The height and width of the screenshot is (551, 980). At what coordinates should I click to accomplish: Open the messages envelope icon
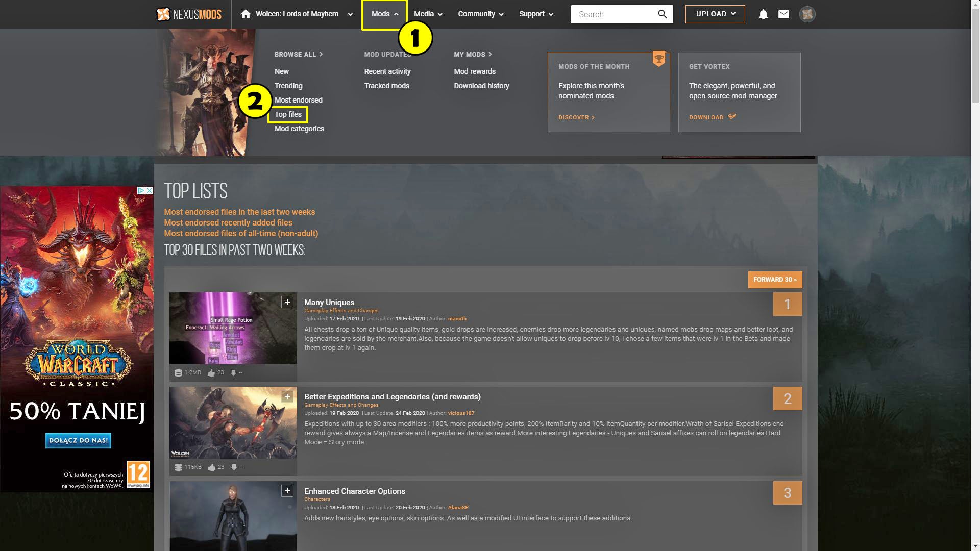point(783,14)
